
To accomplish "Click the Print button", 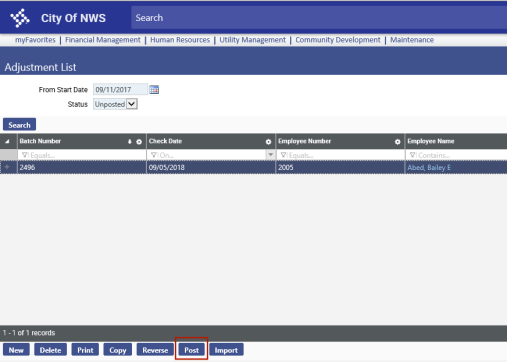I will click(85, 350).
